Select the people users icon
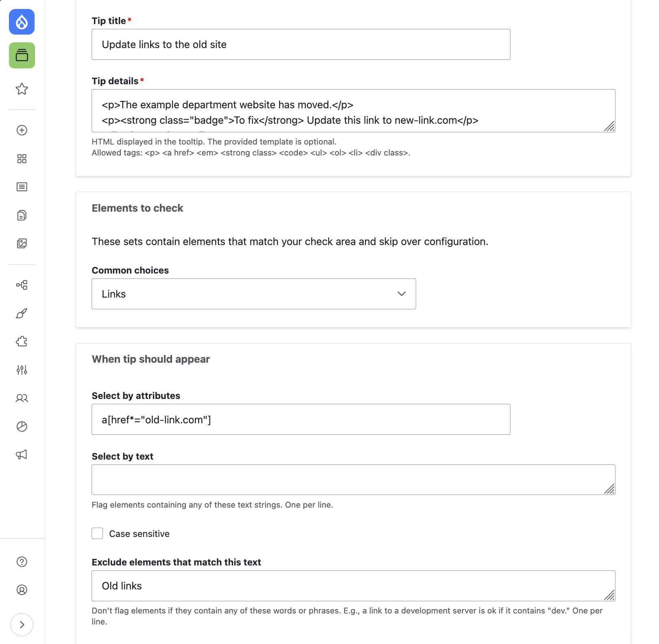The height and width of the screenshot is (644, 659). pos(22,398)
